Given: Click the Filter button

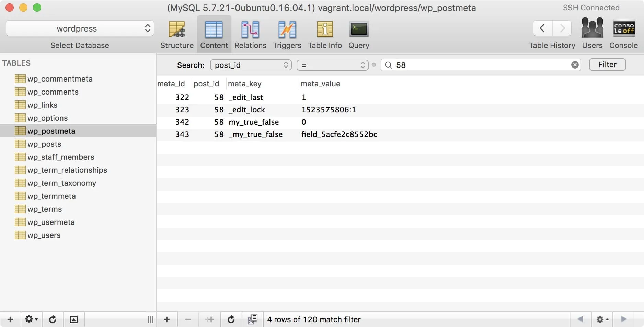Looking at the screenshot, I should pos(607,65).
